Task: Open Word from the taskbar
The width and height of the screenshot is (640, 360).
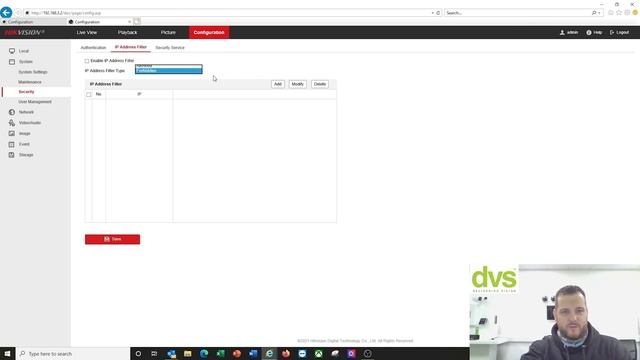Action: tap(253, 353)
